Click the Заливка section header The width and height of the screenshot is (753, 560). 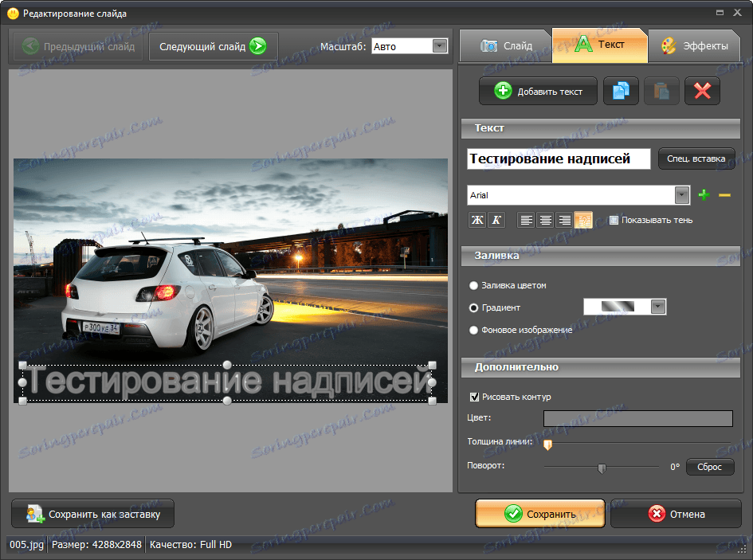pyautogui.click(x=600, y=256)
